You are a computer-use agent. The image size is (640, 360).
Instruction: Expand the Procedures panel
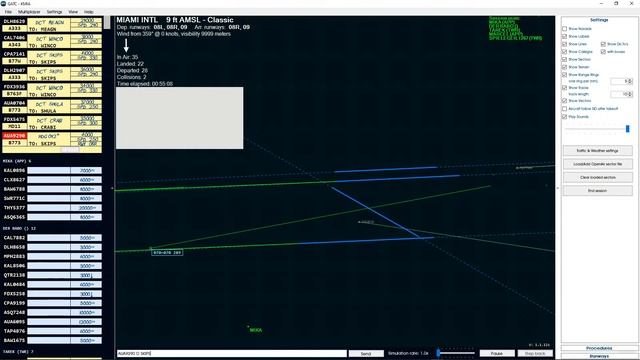(x=599, y=348)
